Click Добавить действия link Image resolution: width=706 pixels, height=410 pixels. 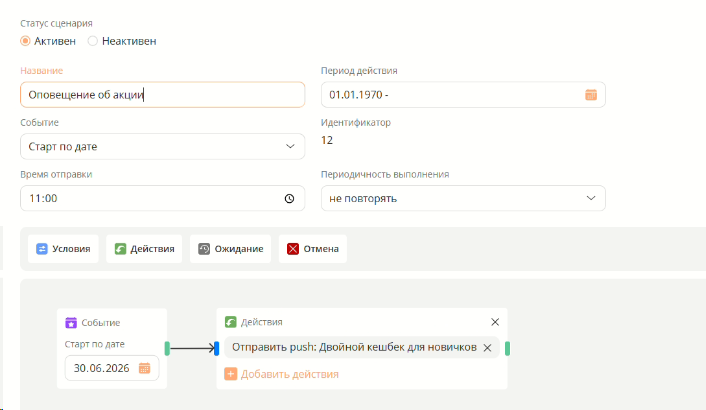(290, 374)
